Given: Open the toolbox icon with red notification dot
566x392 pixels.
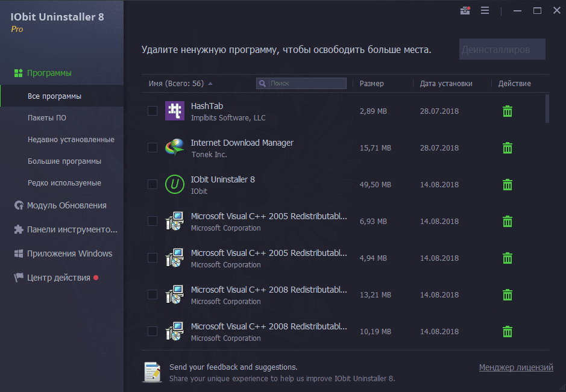Looking at the screenshot, I should click(x=465, y=11).
